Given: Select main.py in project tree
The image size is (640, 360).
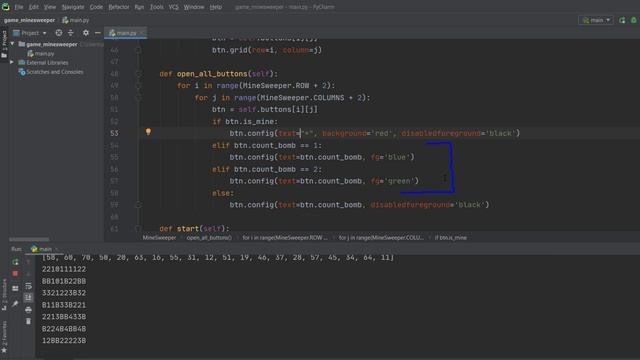Looking at the screenshot, I should [x=40, y=53].
